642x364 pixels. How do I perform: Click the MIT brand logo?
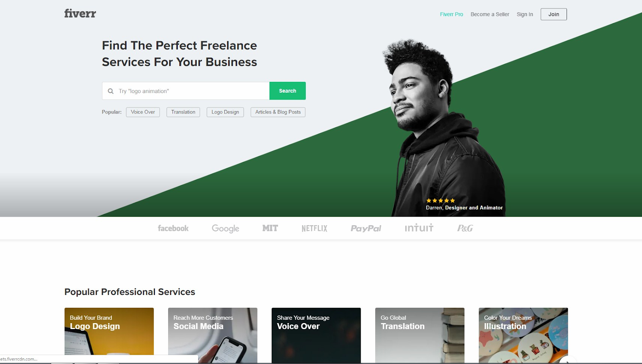(270, 228)
